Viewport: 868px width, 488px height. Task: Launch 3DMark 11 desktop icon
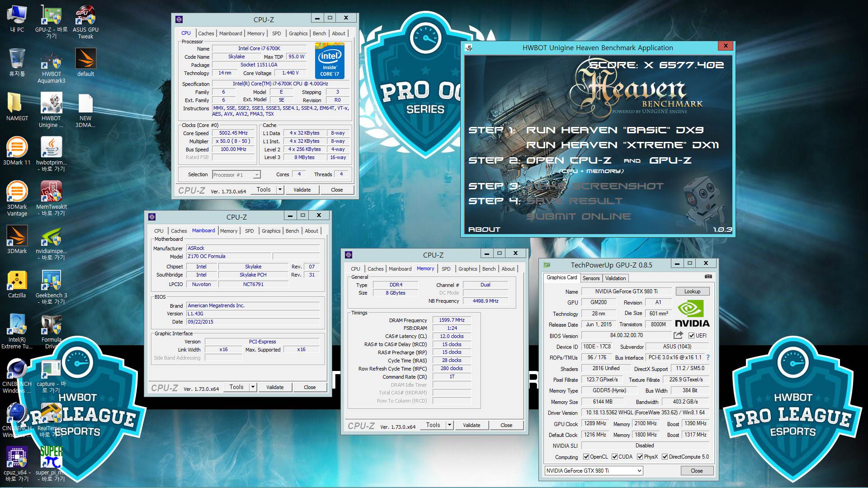click(17, 151)
